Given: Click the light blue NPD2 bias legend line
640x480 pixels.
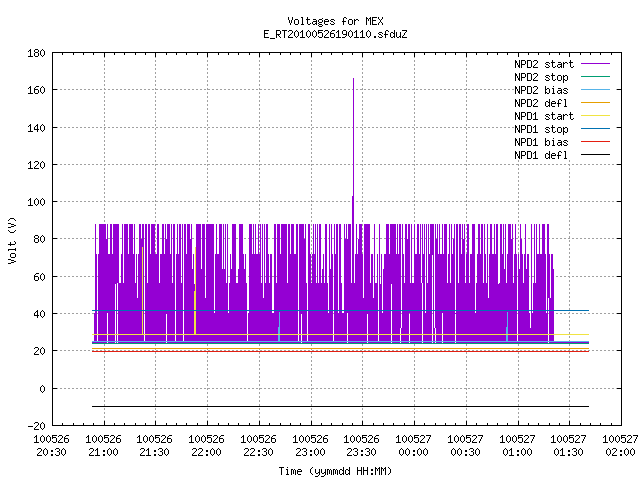Looking at the screenshot, I should [x=596, y=90].
